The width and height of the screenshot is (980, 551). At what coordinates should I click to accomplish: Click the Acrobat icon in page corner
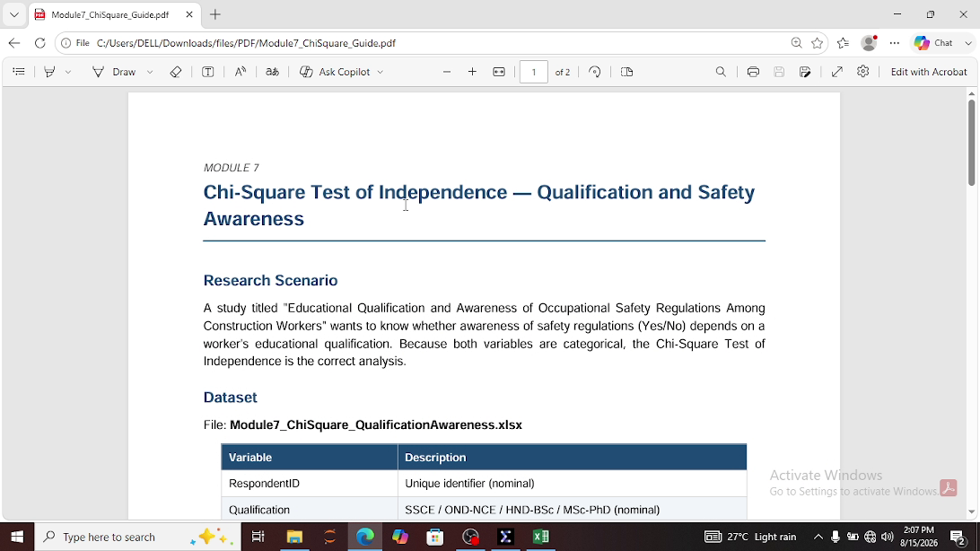(948, 488)
